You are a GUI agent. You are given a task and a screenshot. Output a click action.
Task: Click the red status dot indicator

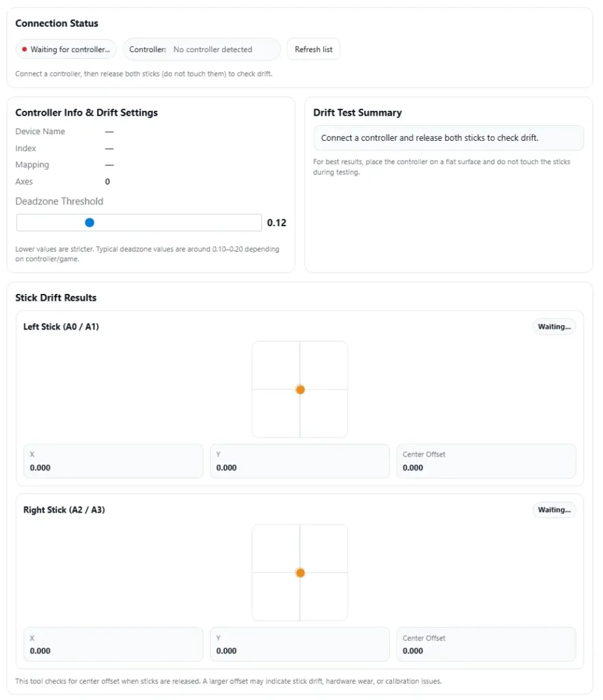click(25, 49)
